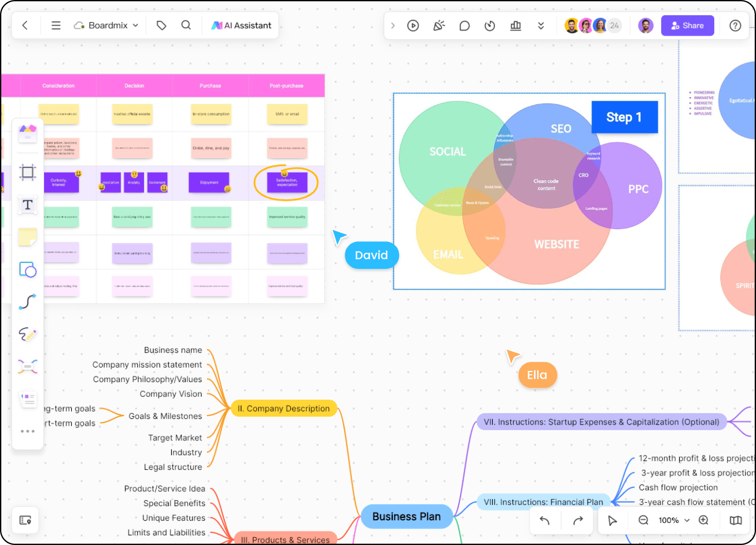Zoom out with minus magnifier
Viewport: 756px width, 545px height.
(x=643, y=520)
